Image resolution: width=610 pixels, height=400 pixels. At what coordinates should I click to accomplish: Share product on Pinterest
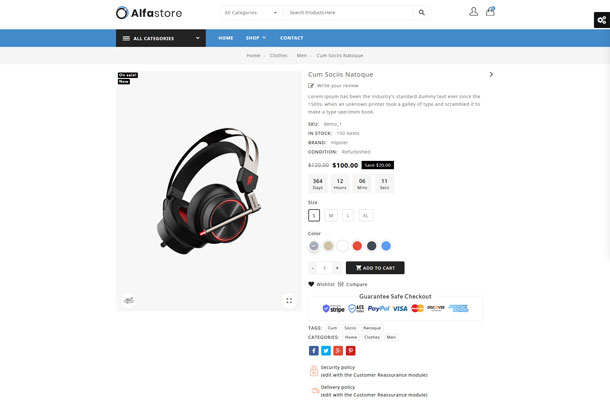[x=351, y=351]
